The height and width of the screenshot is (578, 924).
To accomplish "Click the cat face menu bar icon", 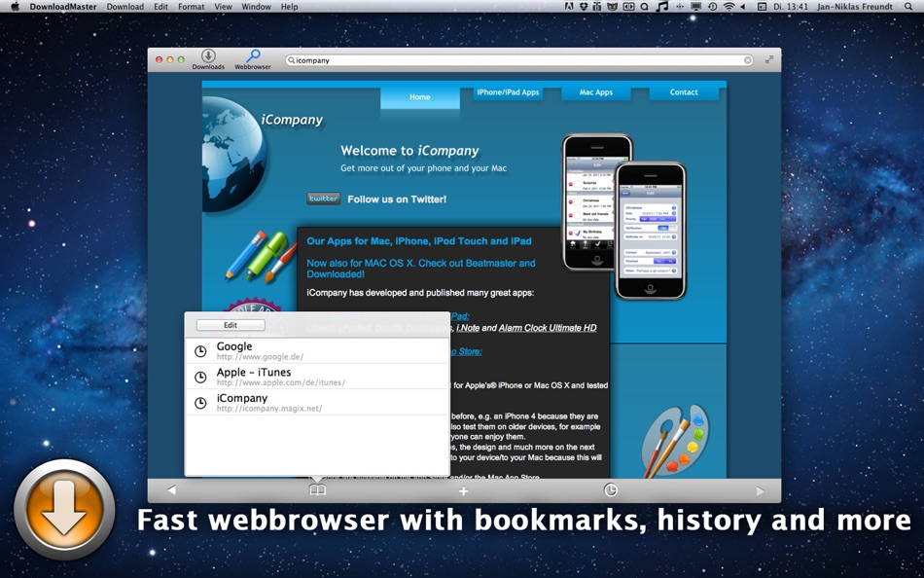I will coord(613,7).
